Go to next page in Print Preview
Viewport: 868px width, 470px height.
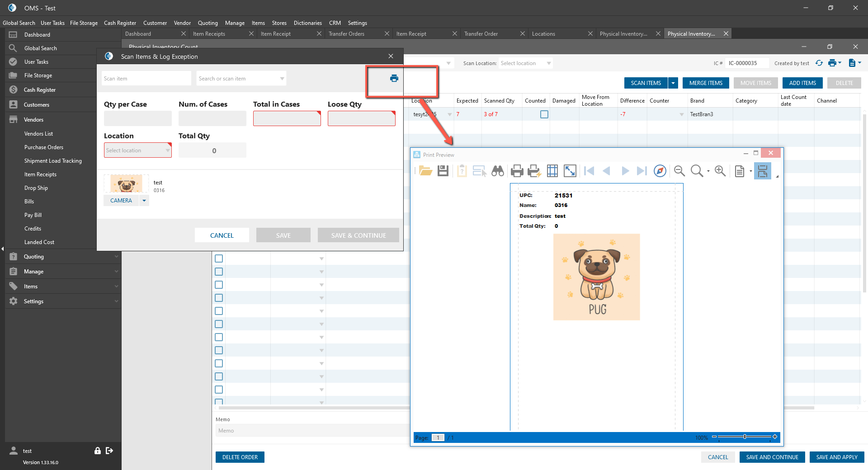625,171
